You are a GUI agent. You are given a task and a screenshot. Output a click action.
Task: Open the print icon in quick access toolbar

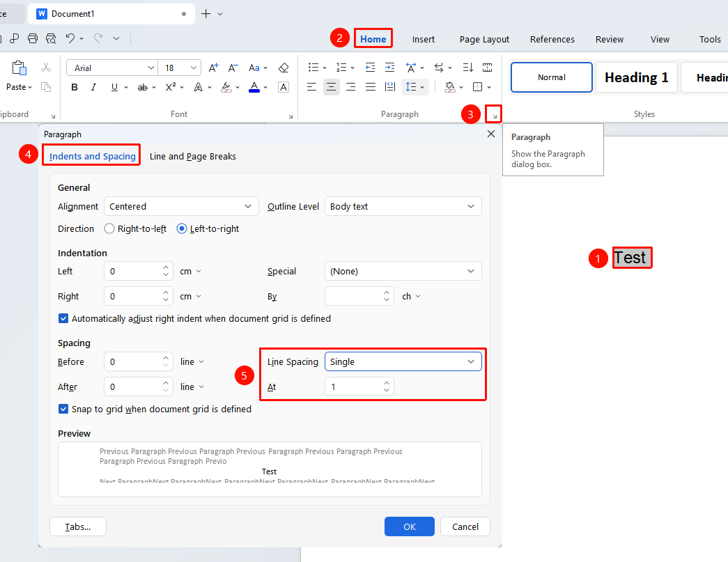tap(33, 38)
